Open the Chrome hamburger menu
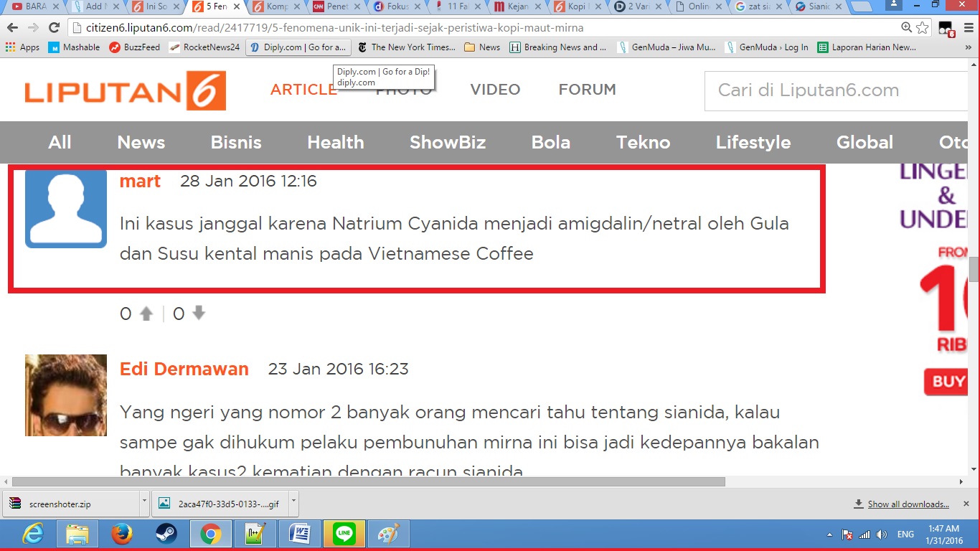 pyautogui.click(x=969, y=28)
